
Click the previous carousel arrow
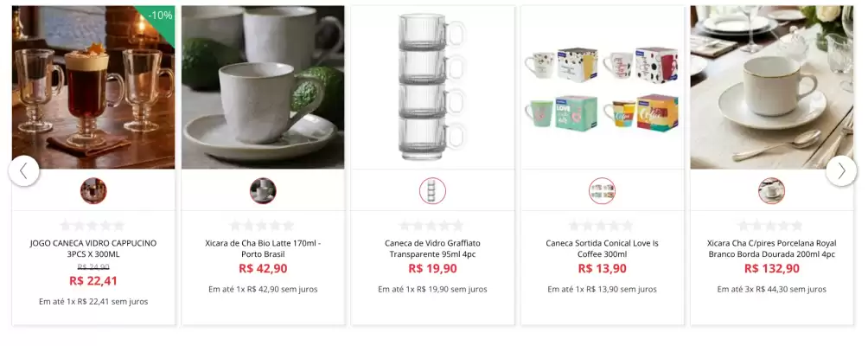[x=24, y=170]
